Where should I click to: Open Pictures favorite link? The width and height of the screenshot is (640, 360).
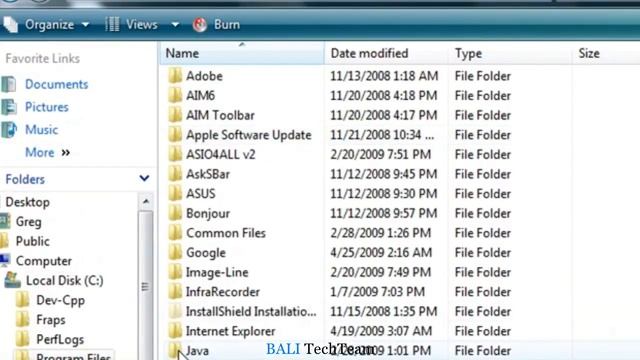click(x=47, y=107)
